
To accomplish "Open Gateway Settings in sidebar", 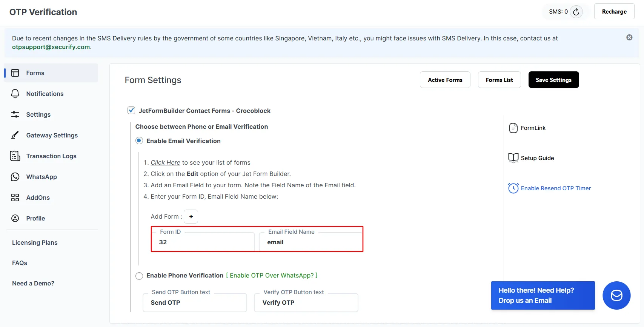I will (x=52, y=135).
